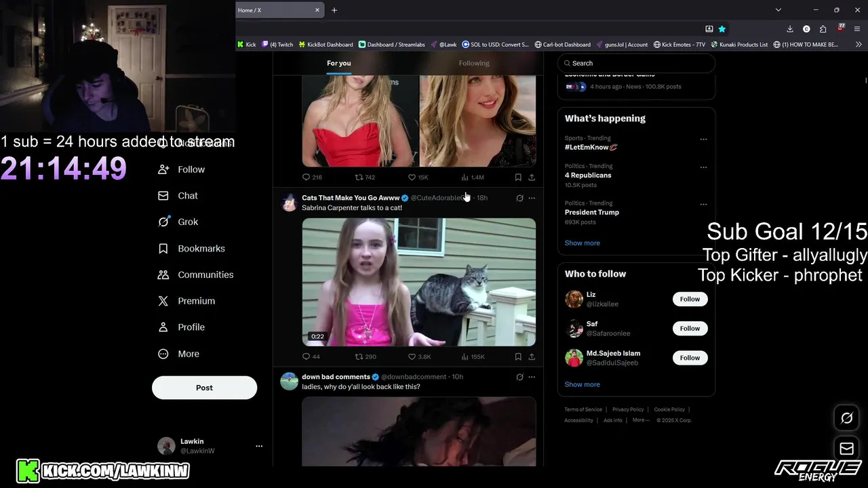Share the Sabrina Carpenter cat post

click(x=532, y=357)
